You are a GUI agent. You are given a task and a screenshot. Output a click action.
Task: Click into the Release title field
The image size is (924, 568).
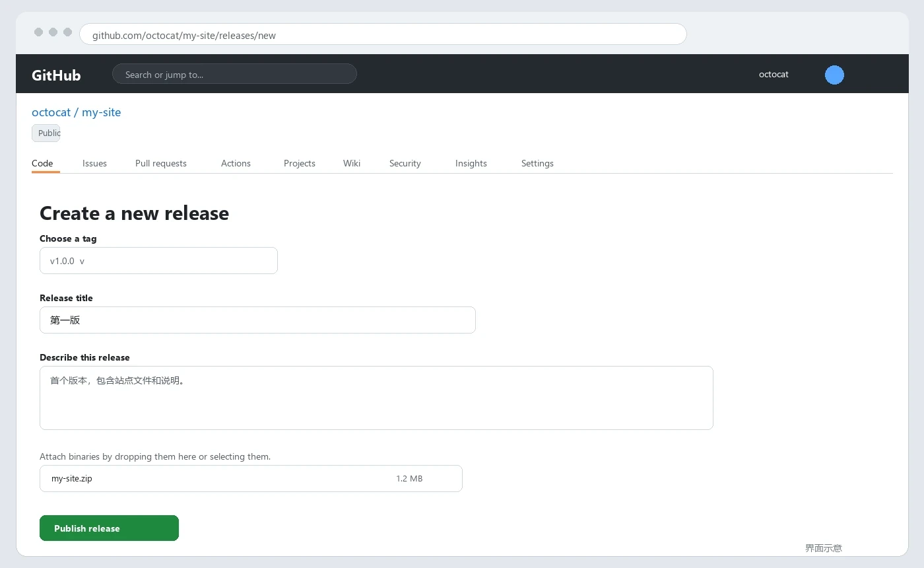[257, 320]
